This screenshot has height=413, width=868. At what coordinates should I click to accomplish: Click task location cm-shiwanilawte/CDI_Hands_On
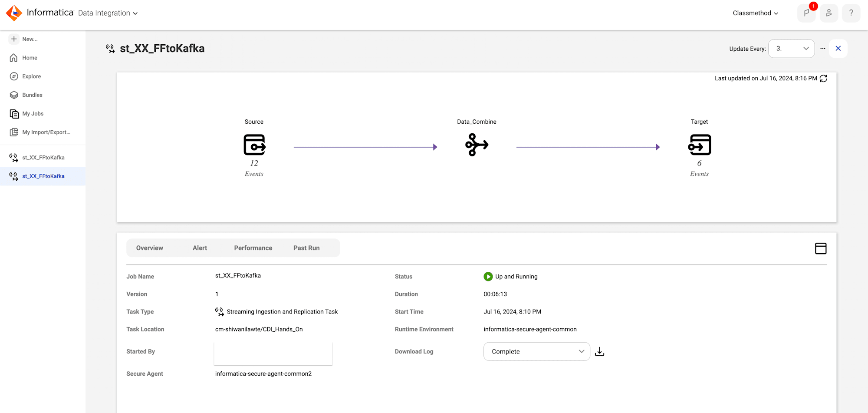tap(259, 329)
